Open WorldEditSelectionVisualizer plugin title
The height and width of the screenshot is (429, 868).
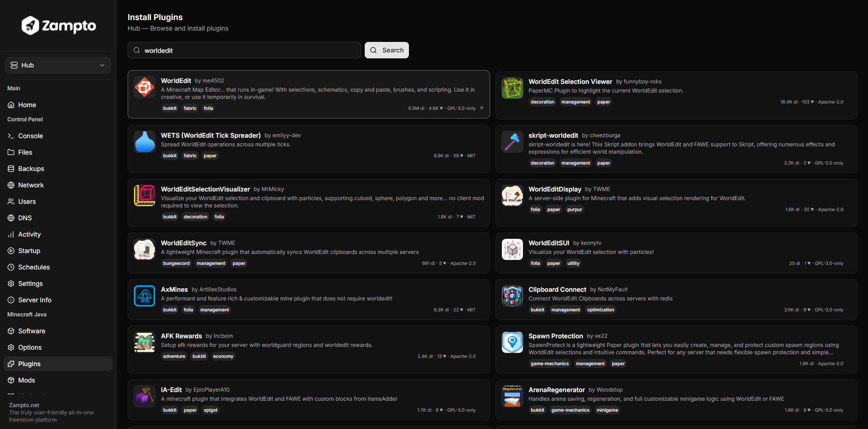pyautogui.click(x=205, y=189)
